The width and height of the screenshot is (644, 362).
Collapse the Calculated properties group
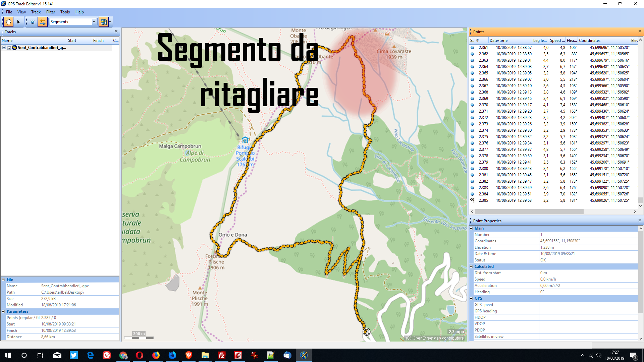click(x=471, y=266)
